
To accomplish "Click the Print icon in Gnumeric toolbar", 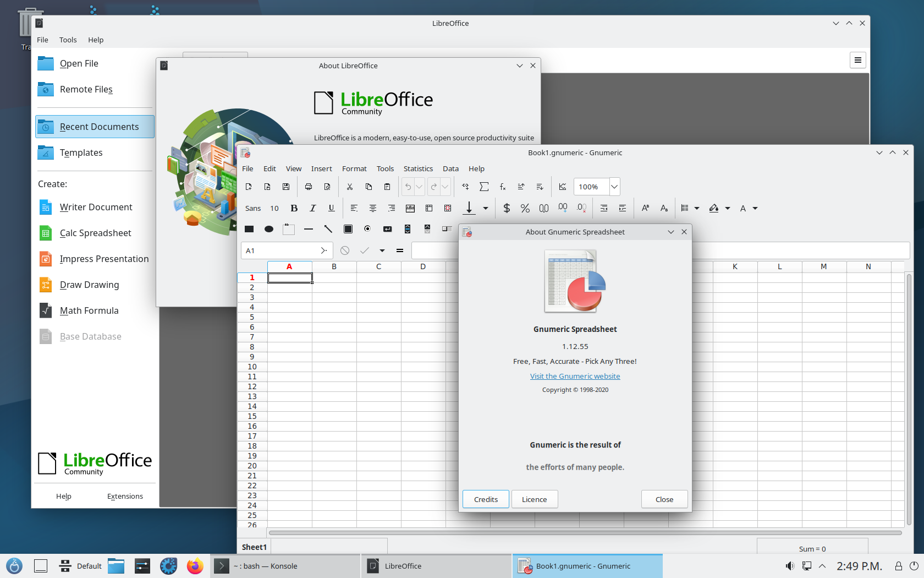I will coord(309,187).
